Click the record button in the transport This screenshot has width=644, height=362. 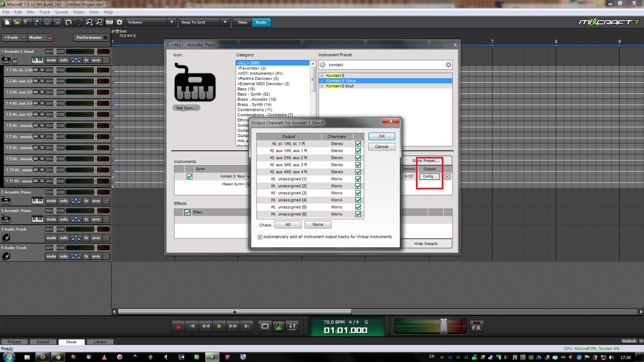point(178,326)
